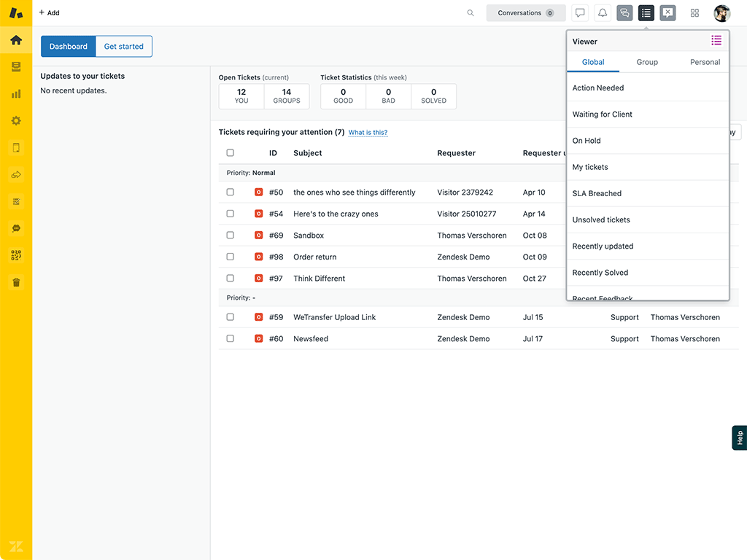The width and height of the screenshot is (747, 560).
Task: Check the box for Order return ticket
Action: tap(230, 256)
